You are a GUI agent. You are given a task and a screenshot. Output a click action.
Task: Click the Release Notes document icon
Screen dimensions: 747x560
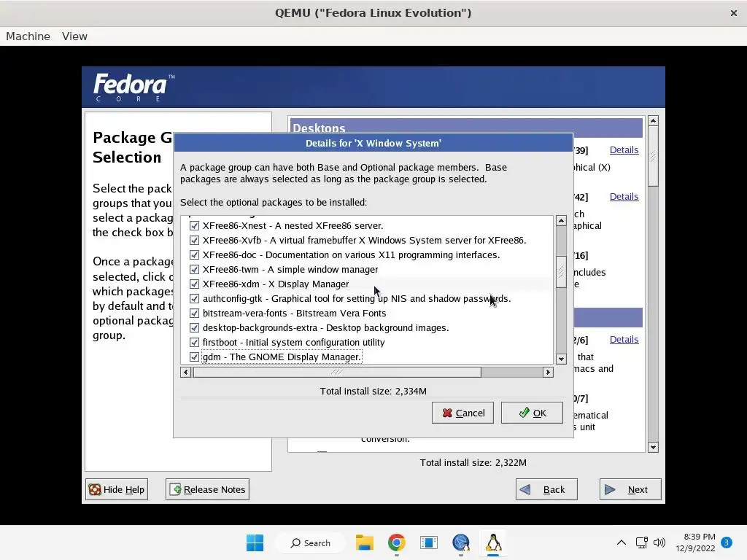coord(175,489)
